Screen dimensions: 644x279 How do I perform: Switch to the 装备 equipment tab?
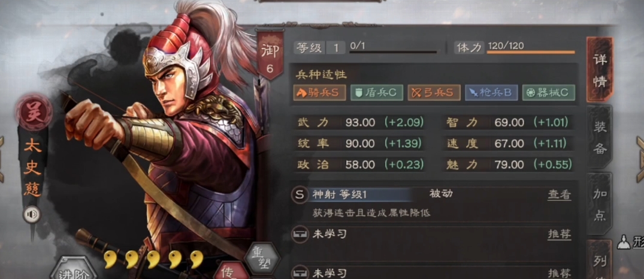[600, 137]
